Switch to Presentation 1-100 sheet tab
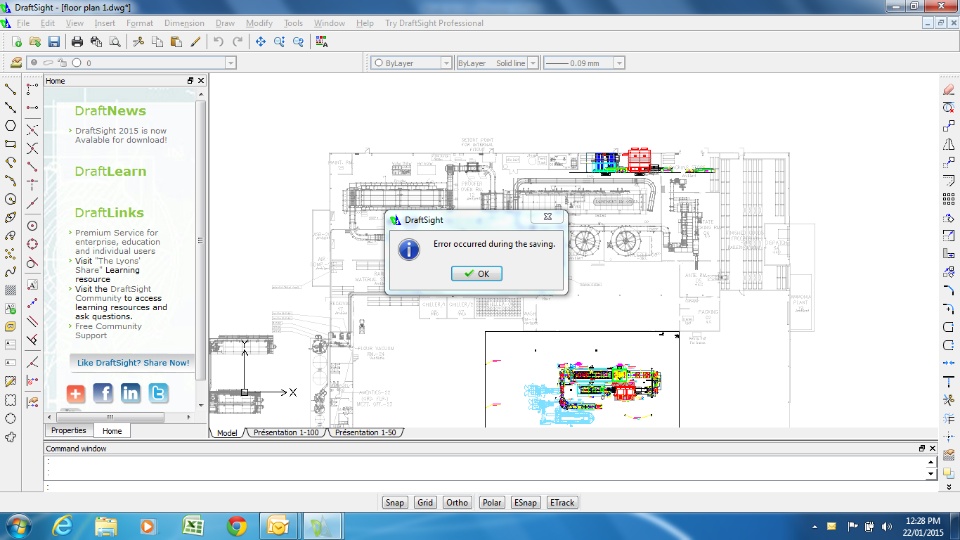 pos(286,432)
